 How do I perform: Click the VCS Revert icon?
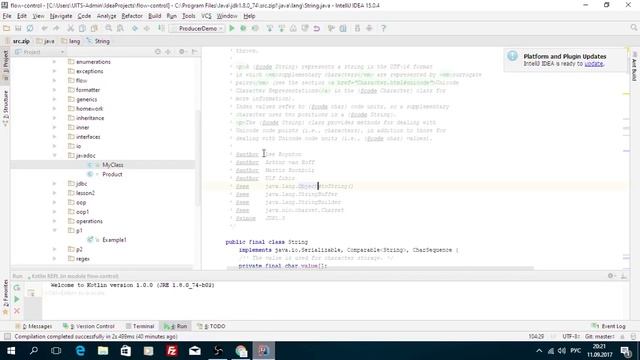[316, 28]
